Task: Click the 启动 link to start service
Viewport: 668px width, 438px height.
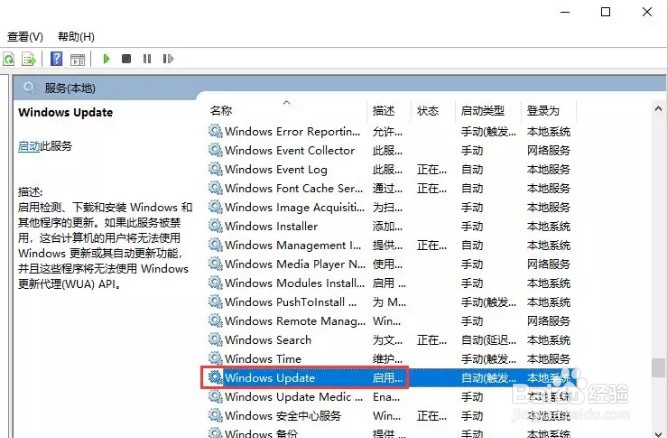Action: [x=29, y=146]
